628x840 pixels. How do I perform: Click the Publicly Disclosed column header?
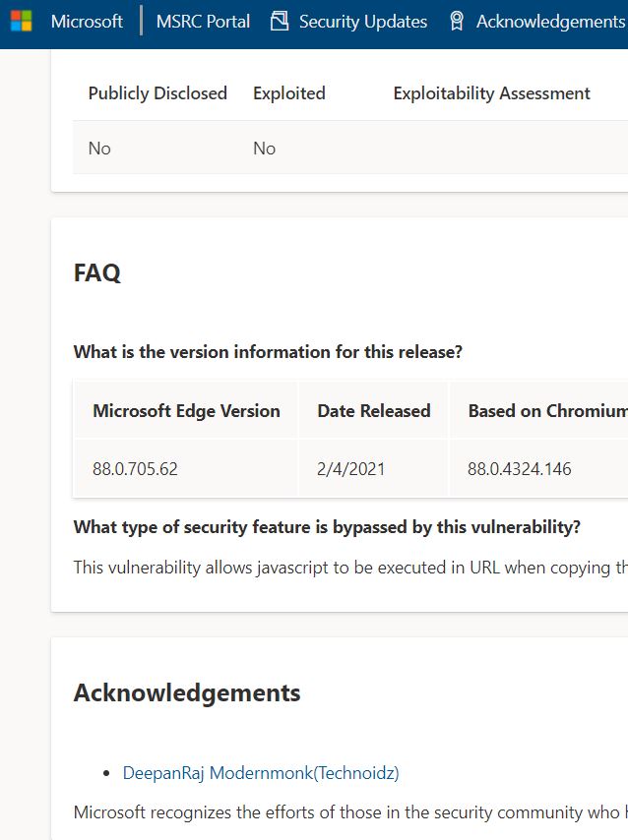(x=157, y=93)
